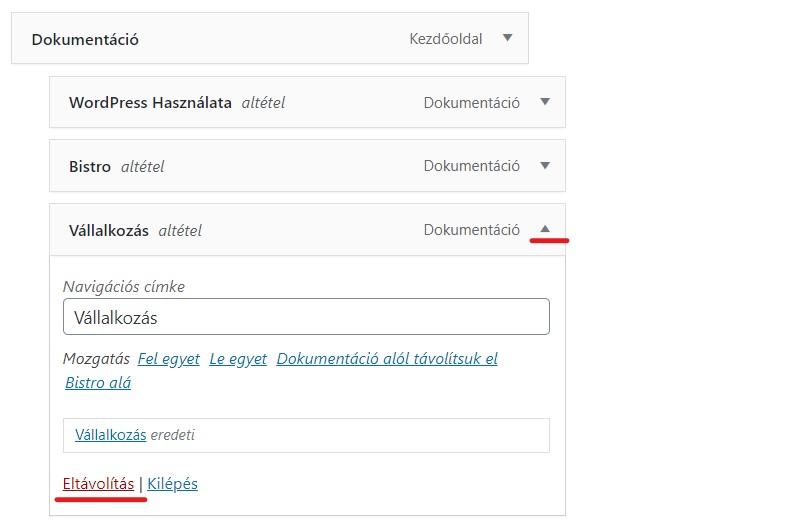The image size is (805, 525).
Task: Select the WordPress Használata item title
Action: (x=150, y=103)
